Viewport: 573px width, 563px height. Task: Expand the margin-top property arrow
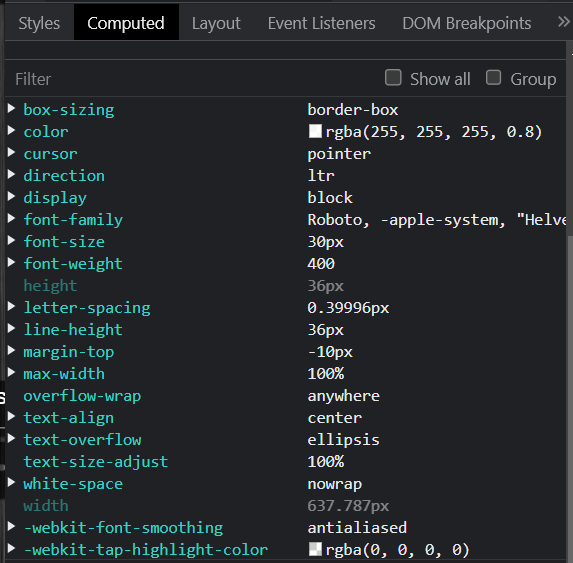[x=11, y=350]
